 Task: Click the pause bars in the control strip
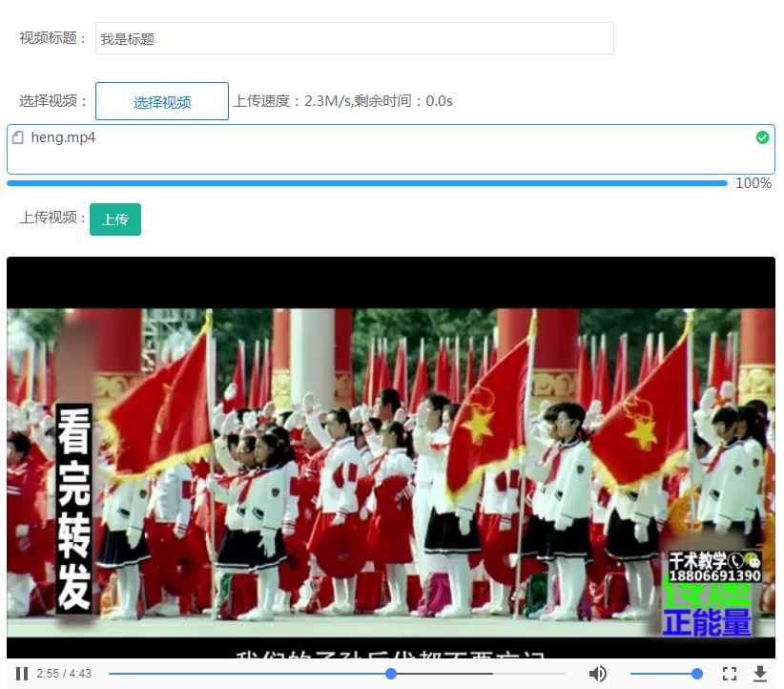pyautogui.click(x=20, y=673)
